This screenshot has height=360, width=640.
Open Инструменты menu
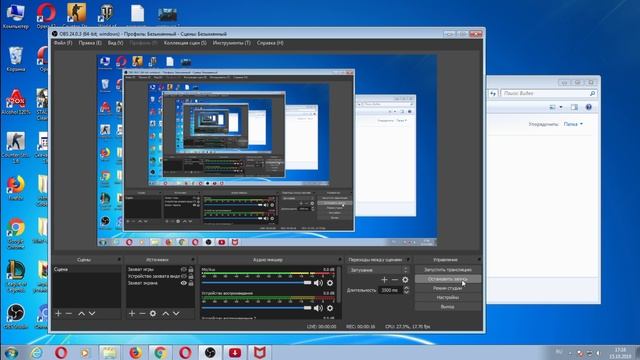click(x=231, y=43)
